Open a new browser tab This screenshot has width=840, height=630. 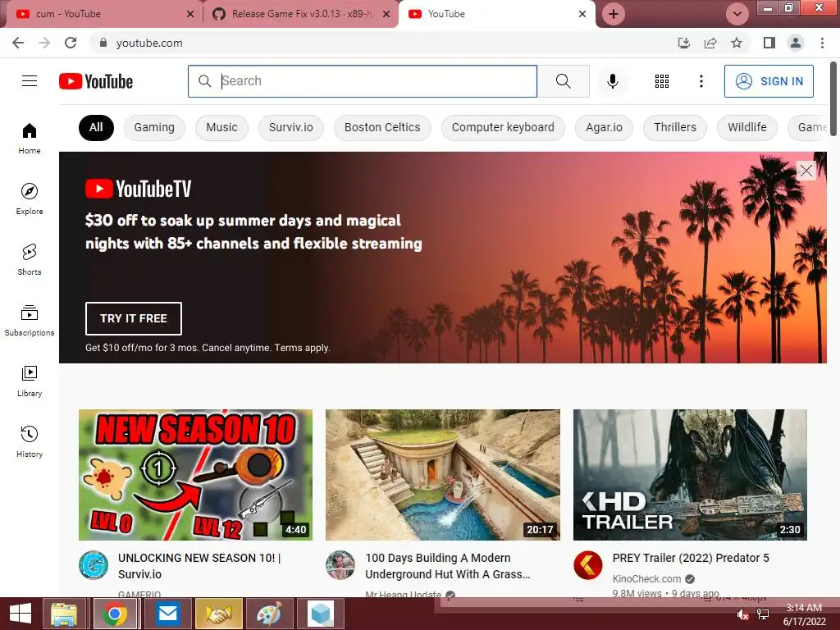[614, 14]
